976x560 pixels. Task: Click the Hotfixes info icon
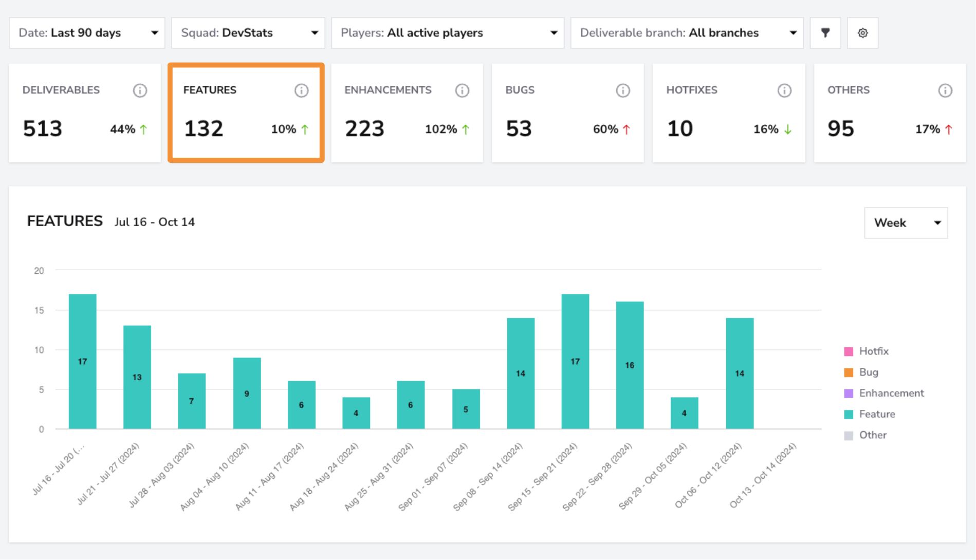click(784, 90)
